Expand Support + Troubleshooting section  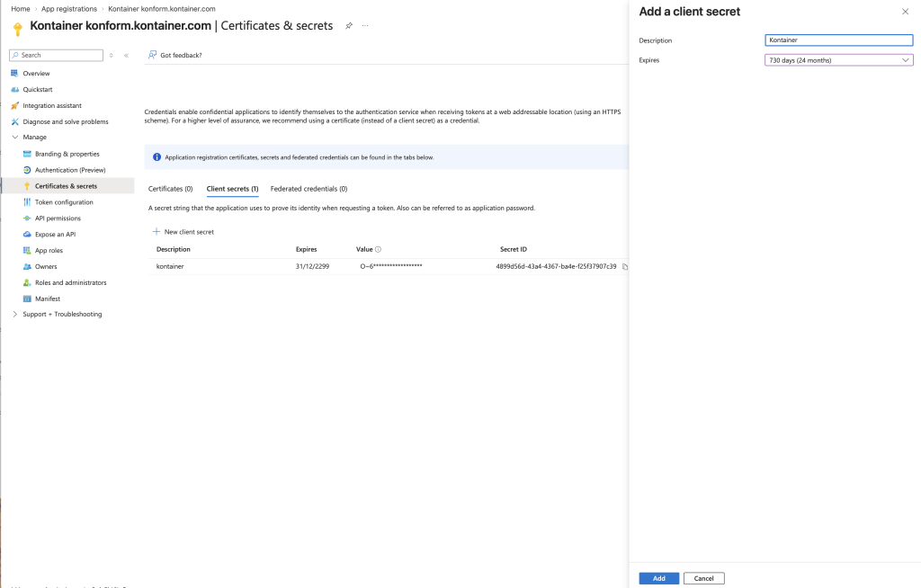[x=15, y=315]
